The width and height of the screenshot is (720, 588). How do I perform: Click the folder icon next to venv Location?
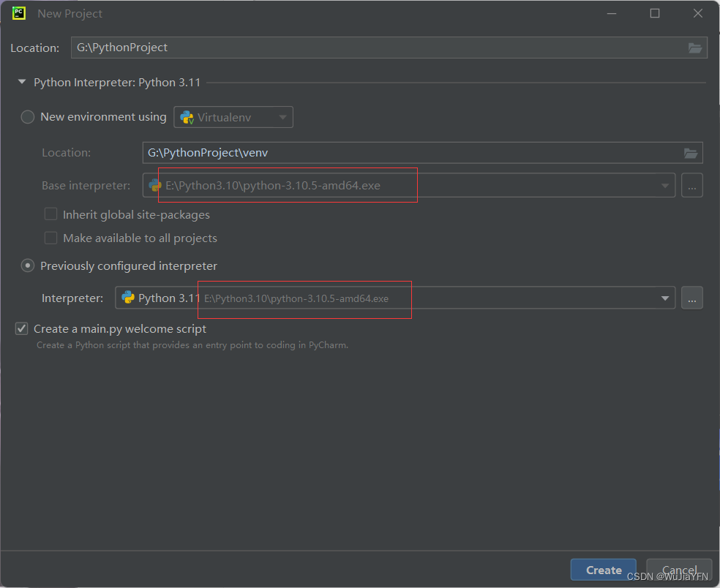click(691, 153)
